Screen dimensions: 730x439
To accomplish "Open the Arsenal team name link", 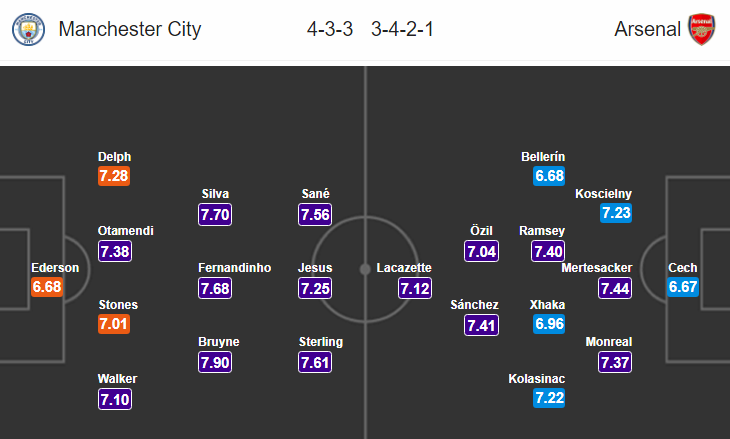I will click(x=647, y=29).
